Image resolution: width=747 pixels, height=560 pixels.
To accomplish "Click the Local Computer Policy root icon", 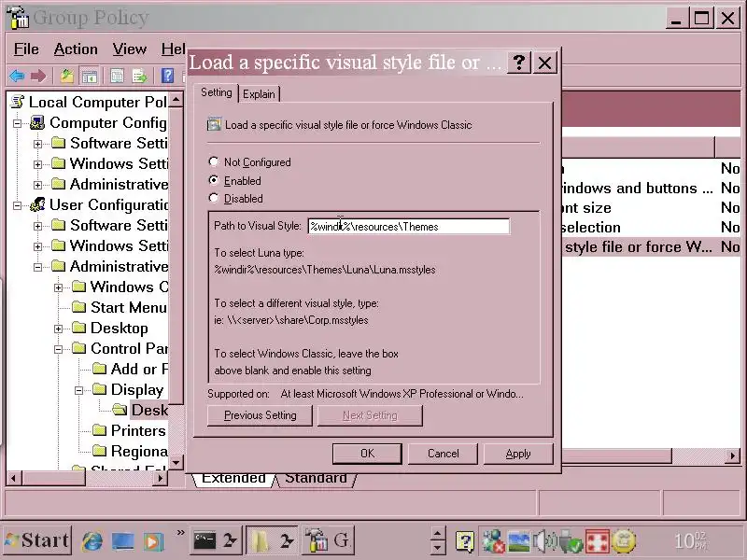I will [18, 102].
